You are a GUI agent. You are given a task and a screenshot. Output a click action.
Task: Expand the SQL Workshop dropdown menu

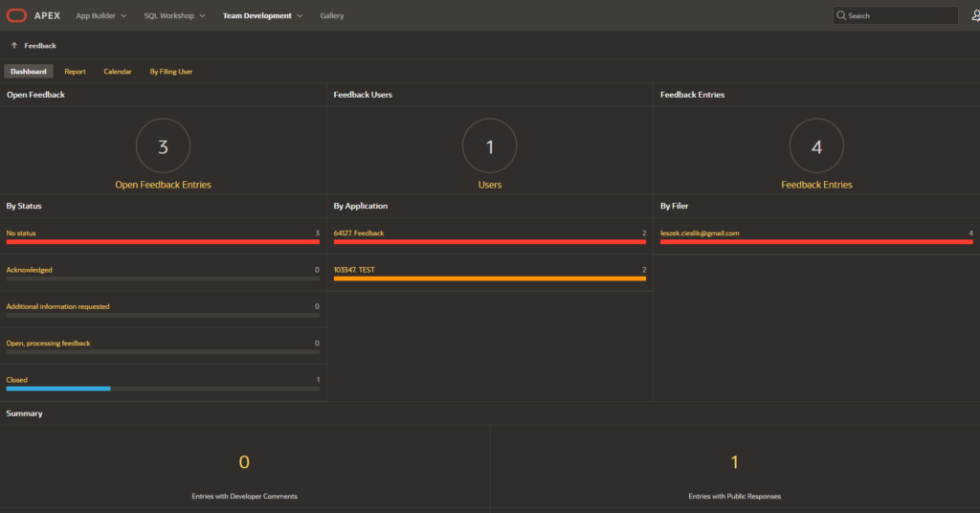tap(174, 15)
